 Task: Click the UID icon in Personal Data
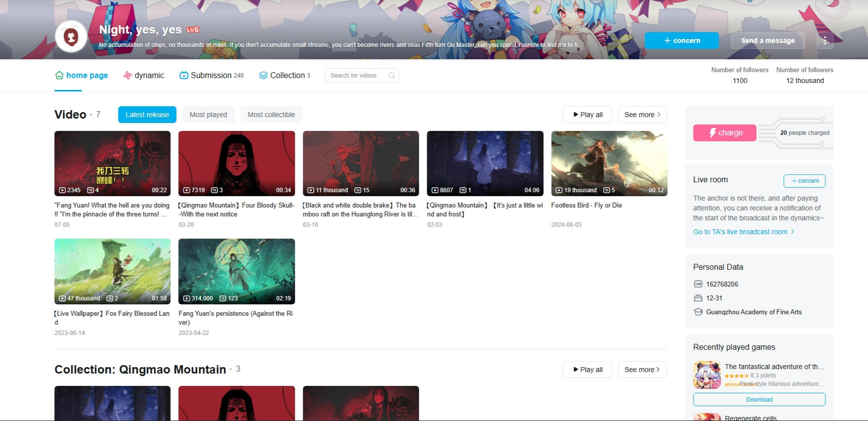pyautogui.click(x=698, y=284)
